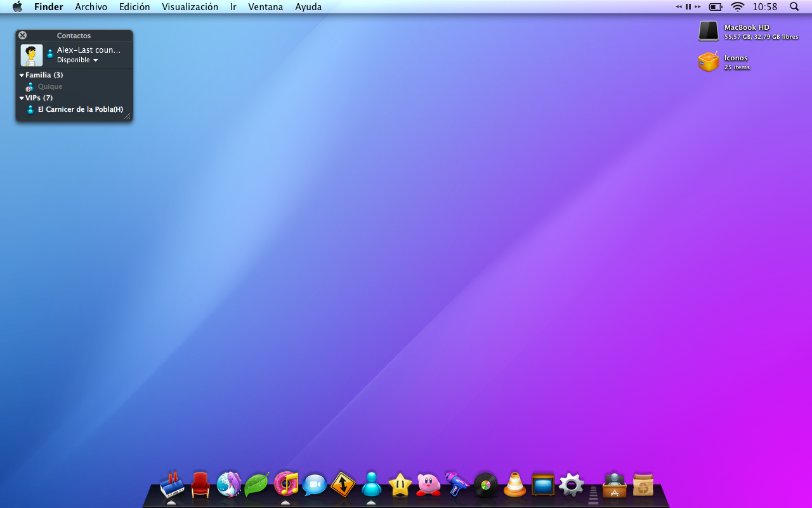Open the Applications crate stack in the Dock
This screenshot has width=812, height=508.
(615, 485)
